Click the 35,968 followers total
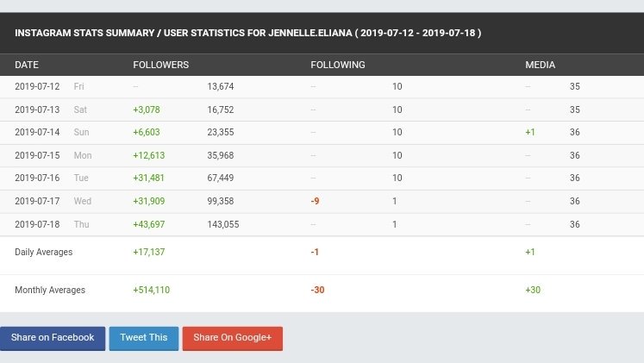Screen dimensions: 644x363 [x=221, y=155]
